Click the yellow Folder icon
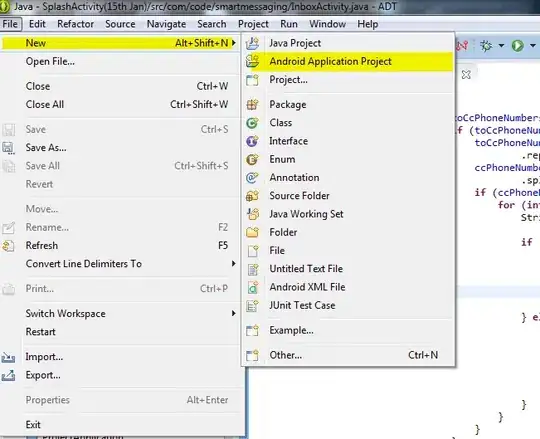Image resolution: width=540 pixels, height=439 pixels. (252, 232)
